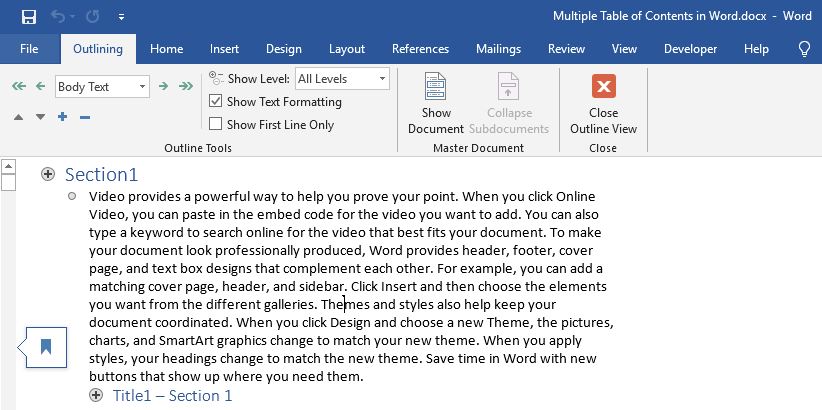The height and width of the screenshot is (410, 822).
Task: Click the Save icon in quick access toolbar
Action: [x=29, y=17]
